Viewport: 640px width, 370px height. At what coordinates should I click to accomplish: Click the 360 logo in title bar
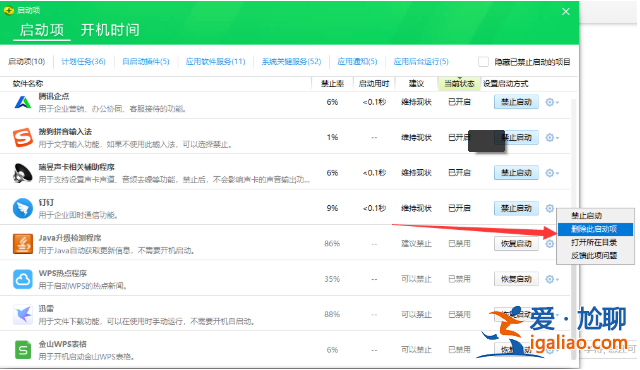tap(9, 11)
